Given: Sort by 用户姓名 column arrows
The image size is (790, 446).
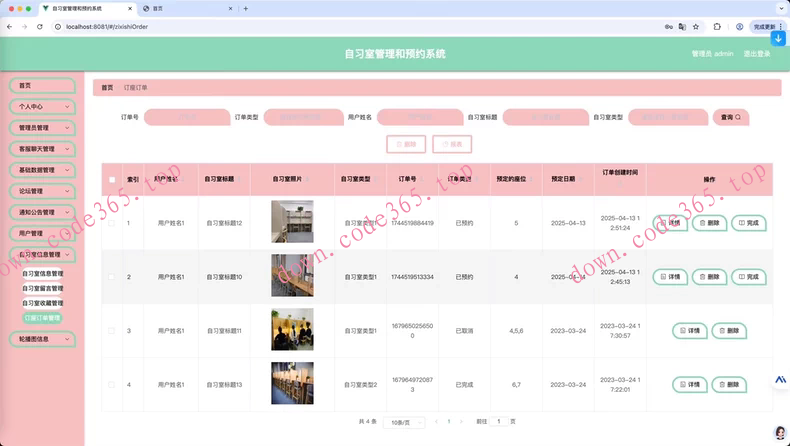Looking at the screenshot, I should click(182, 179).
